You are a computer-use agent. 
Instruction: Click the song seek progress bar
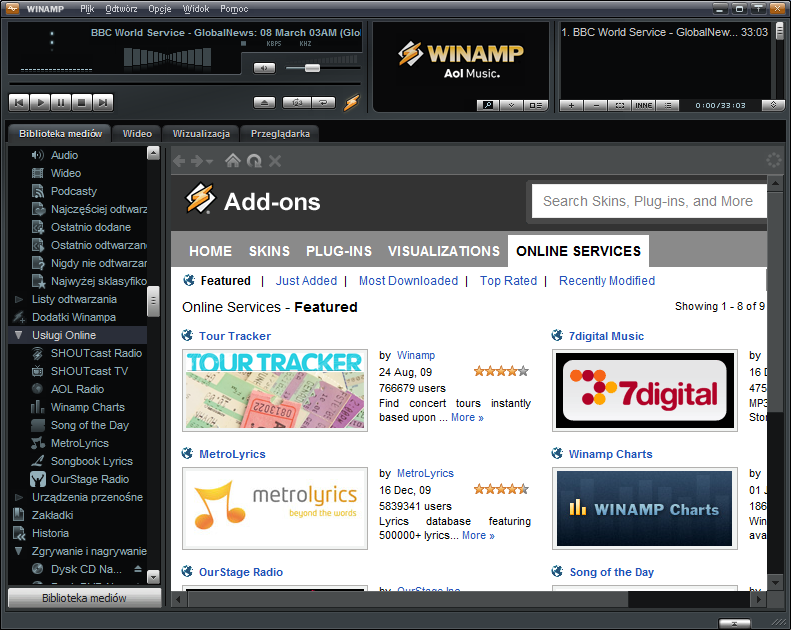[x=185, y=84]
